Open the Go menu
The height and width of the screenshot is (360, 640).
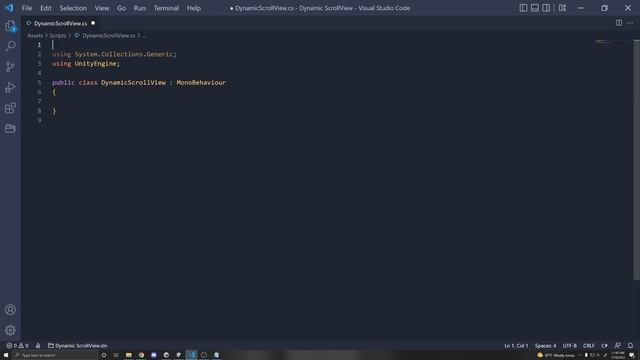pyautogui.click(x=121, y=8)
